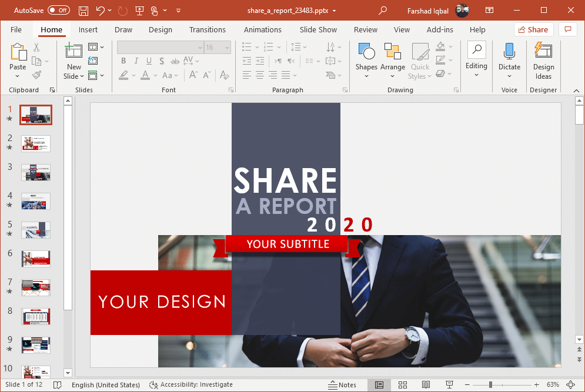
Task: Click the Underline icon
Action: (149, 61)
